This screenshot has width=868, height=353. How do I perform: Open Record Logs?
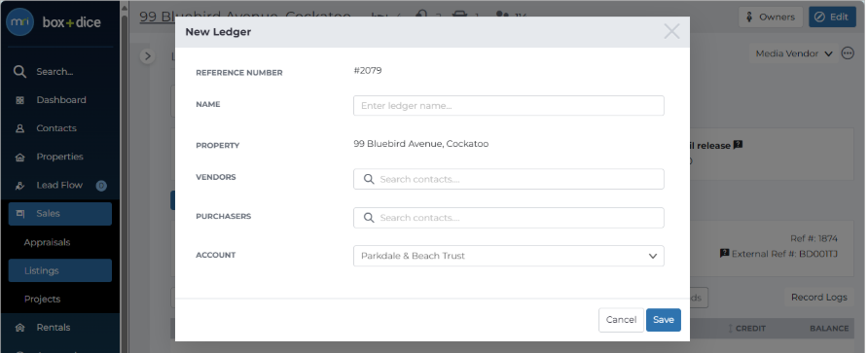(x=818, y=298)
